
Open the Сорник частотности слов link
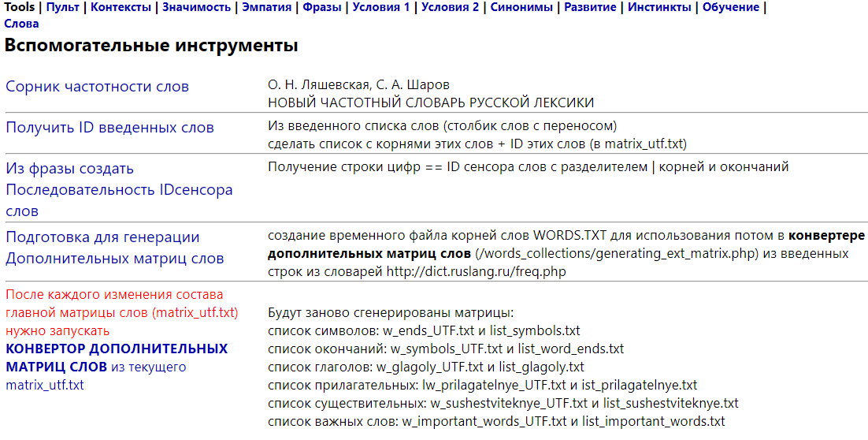97,87
